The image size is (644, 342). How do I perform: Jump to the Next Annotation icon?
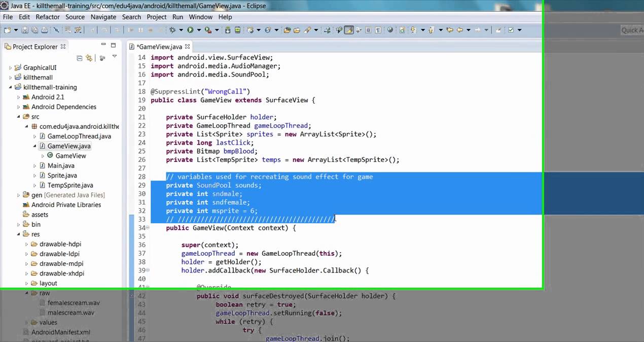413,30
